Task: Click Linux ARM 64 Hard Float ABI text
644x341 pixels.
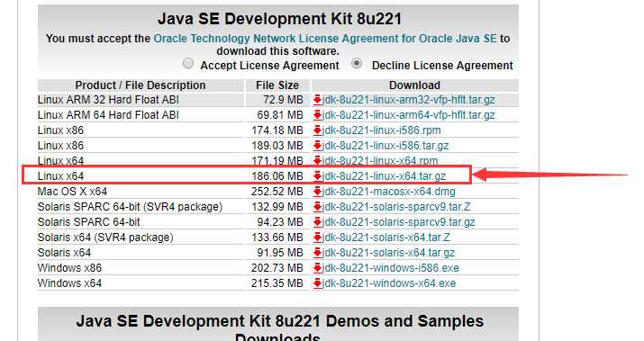Action: (108, 115)
